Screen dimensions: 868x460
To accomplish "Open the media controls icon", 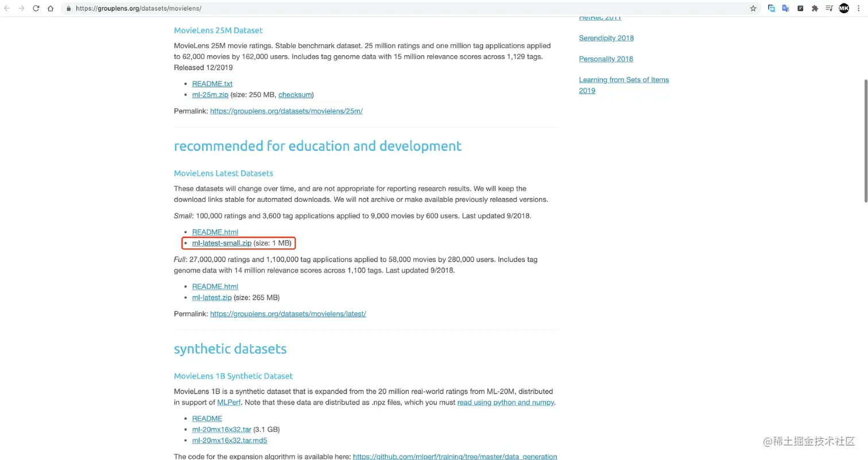I will pos(829,9).
